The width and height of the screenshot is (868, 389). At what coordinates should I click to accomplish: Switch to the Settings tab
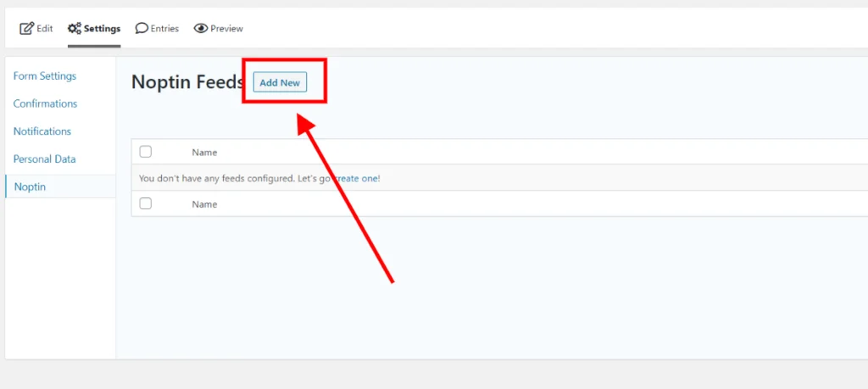click(94, 29)
